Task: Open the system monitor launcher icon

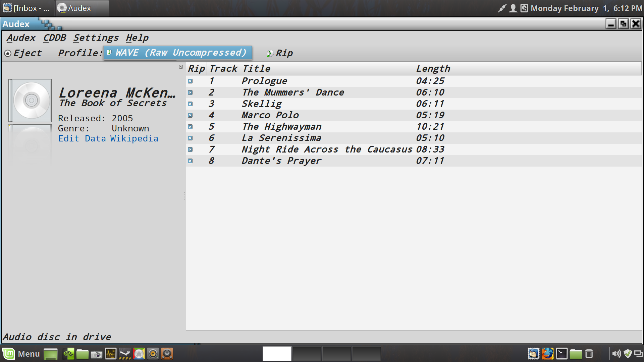Action: [111, 354]
